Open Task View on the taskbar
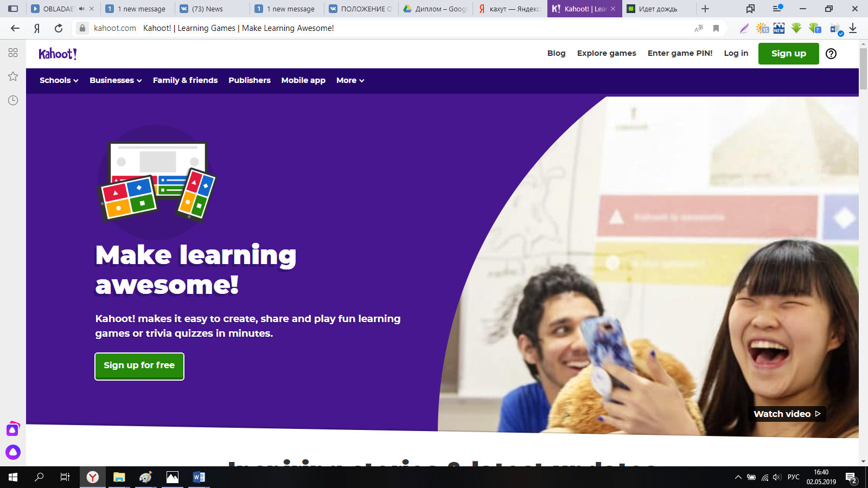 click(65, 477)
